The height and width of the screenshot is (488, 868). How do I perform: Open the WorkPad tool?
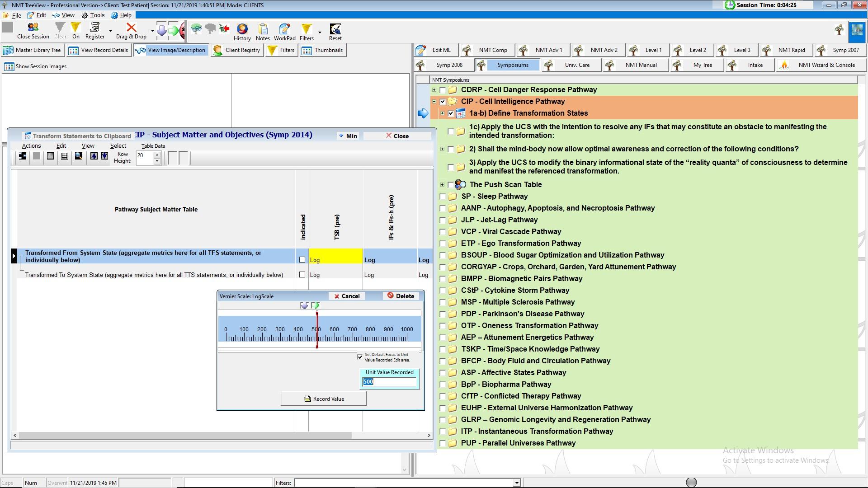pyautogui.click(x=284, y=31)
